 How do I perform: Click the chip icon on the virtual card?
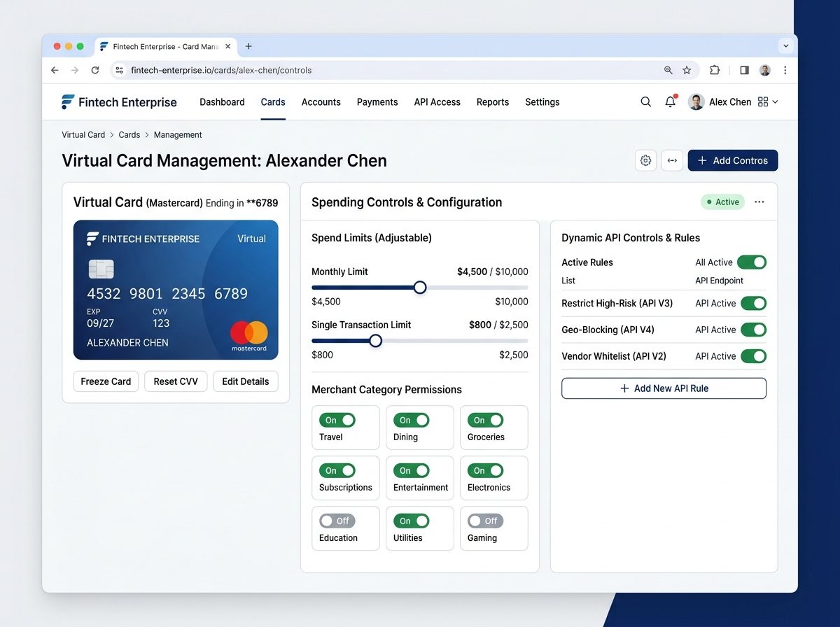pyautogui.click(x=101, y=269)
